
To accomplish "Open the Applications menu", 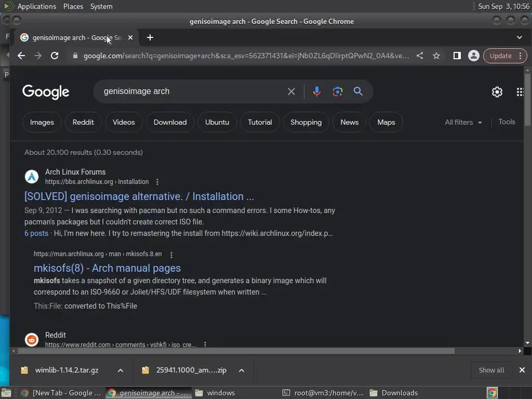I will click(37, 6).
